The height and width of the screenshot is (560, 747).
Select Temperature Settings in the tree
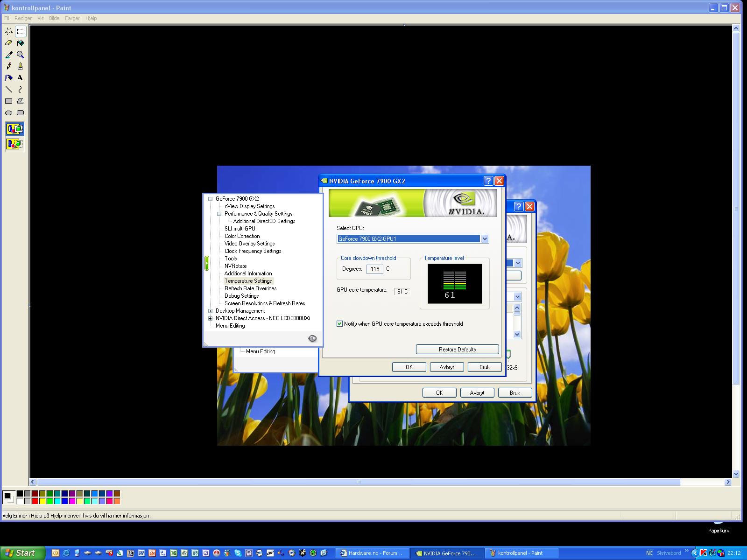click(x=248, y=281)
